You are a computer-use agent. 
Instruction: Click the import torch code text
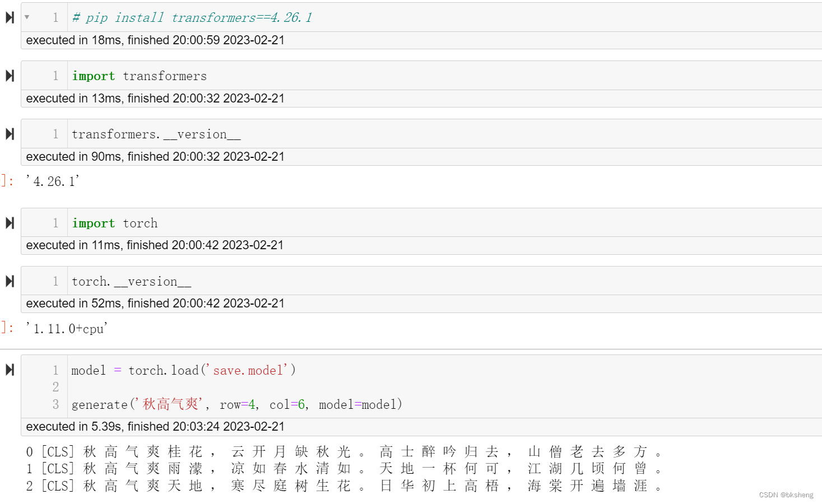114,222
